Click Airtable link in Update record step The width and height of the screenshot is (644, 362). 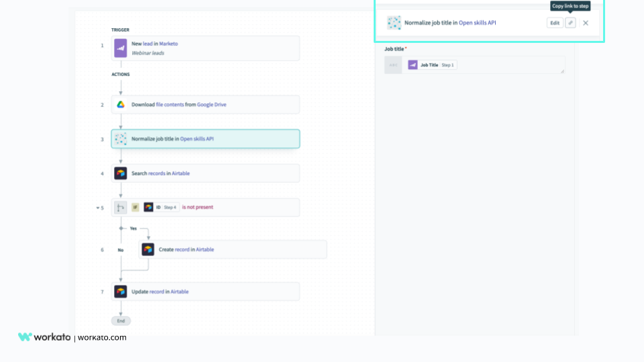tap(180, 292)
